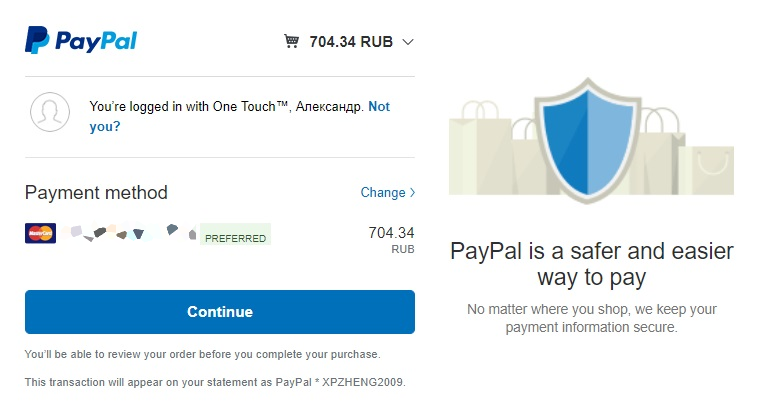
Task: Click the chevron next to Change
Action: tap(412, 193)
